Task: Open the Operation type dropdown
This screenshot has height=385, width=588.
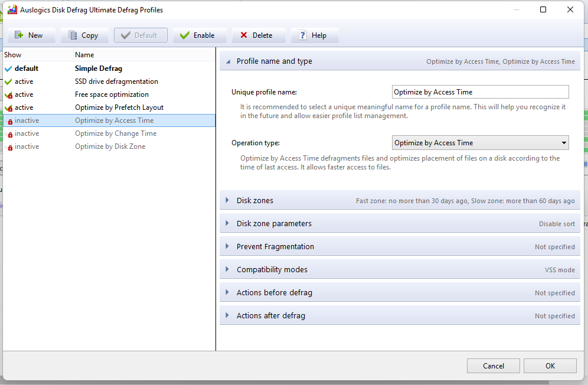Action: [x=481, y=142]
